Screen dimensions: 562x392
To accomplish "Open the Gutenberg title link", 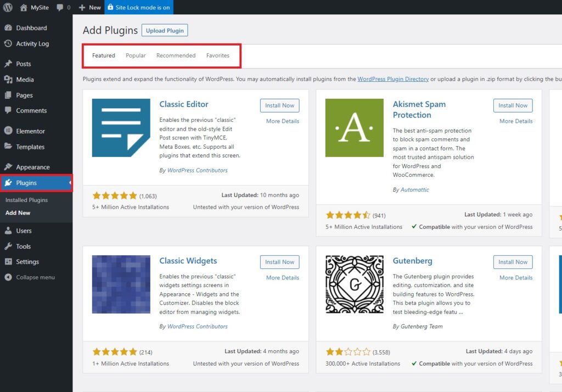I will point(413,261).
